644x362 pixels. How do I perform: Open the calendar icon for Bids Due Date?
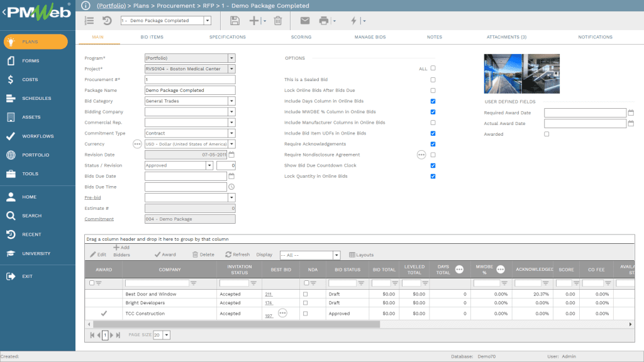[x=231, y=176]
